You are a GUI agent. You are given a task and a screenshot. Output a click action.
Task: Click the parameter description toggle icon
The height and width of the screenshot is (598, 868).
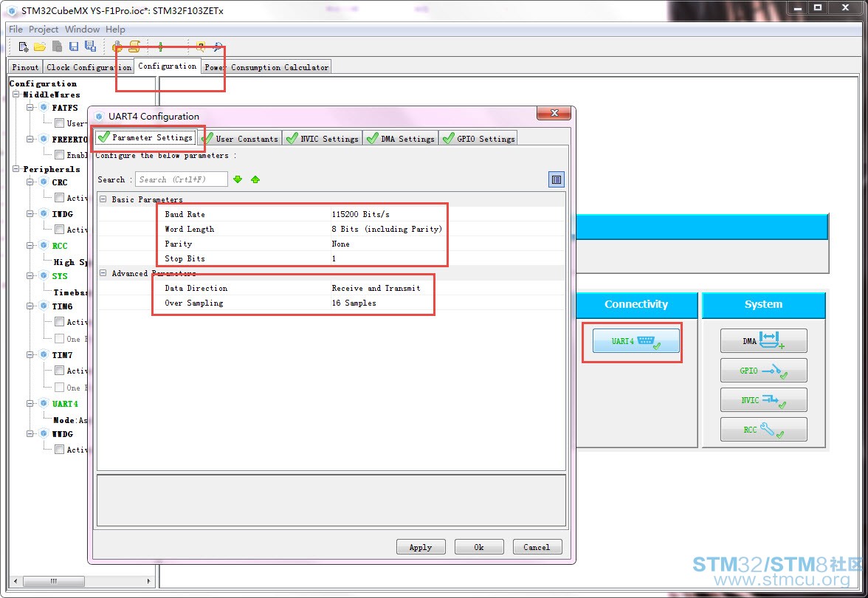coord(557,179)
